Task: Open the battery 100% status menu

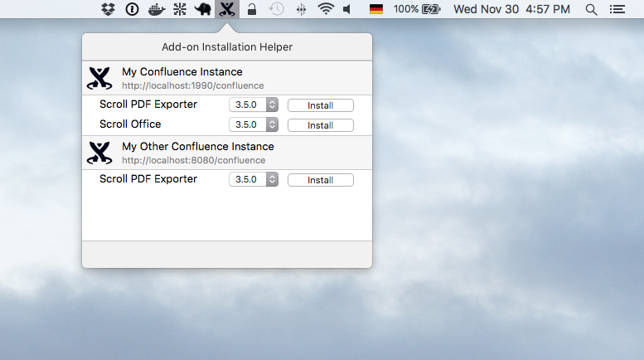Action: coord(416,9)
